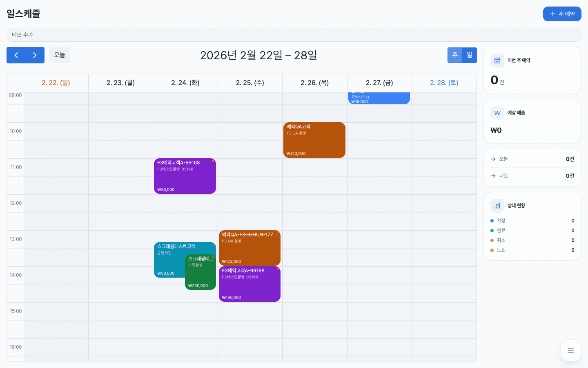Click the arrow icon beside 오늘 count

493,159
